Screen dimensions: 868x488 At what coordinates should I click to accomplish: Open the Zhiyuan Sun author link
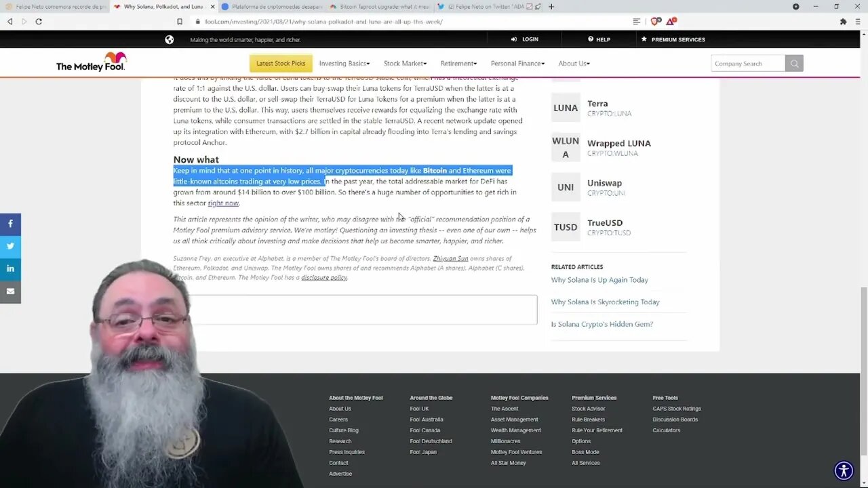point(450,259)
